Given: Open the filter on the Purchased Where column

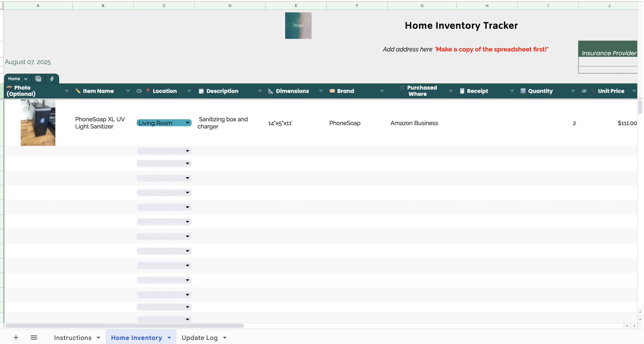Looking at the screenshot, I should [450, 91].
